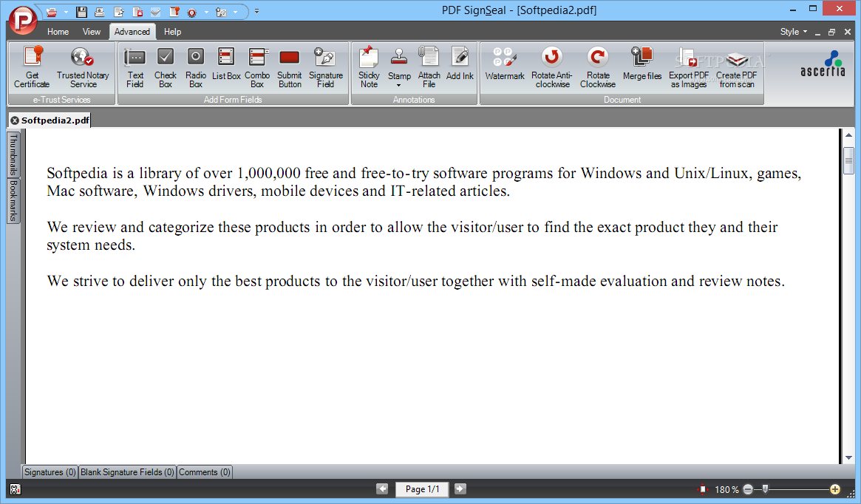861x504 pixels.
Task: Save the document with the floppy disk icon
Action: tap(81, 12)
